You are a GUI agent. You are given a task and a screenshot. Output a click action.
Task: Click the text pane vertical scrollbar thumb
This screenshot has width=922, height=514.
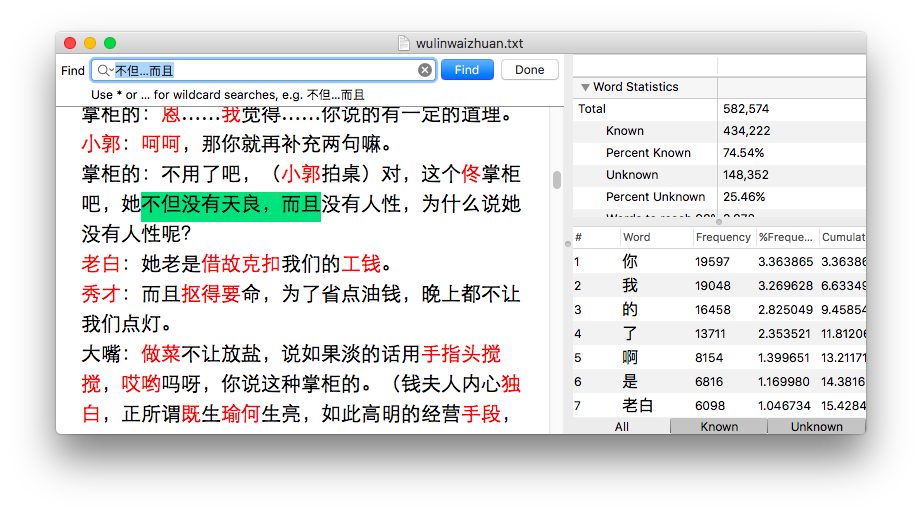[x=557, y=180]
